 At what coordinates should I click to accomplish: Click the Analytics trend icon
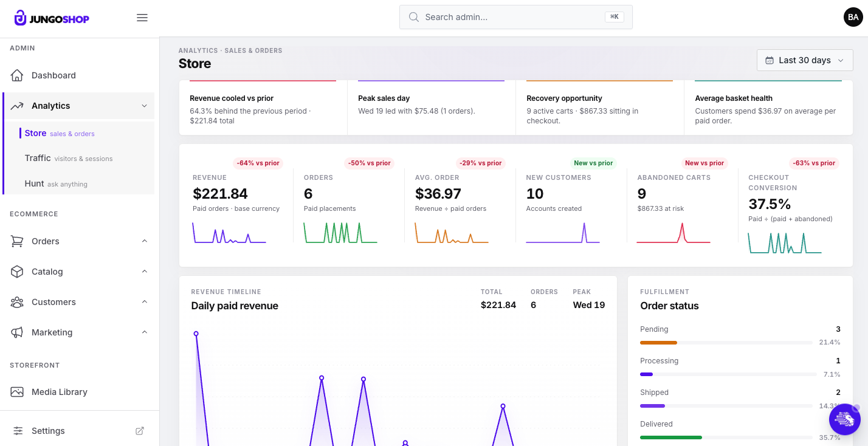click(17, 106)
